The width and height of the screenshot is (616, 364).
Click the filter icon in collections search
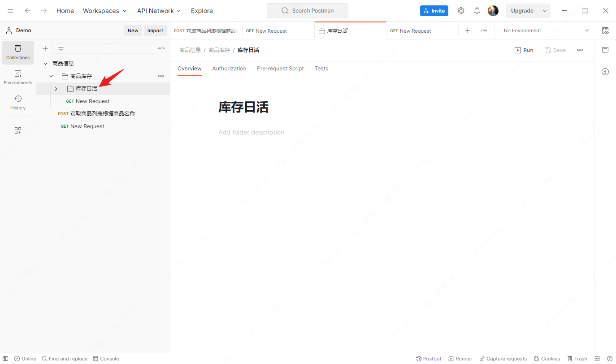pyautogui.click(x=61, y=48)
